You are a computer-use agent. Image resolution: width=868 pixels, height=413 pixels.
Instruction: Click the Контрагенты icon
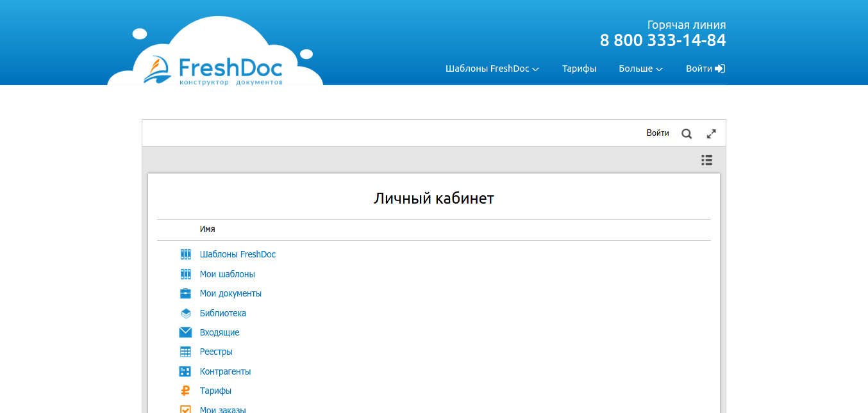pos(185,371)
